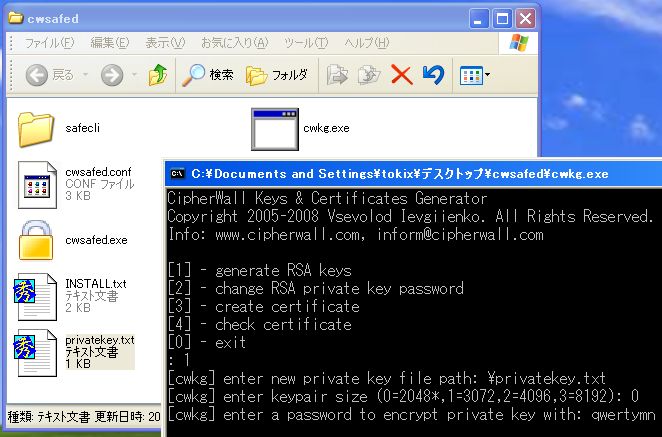Click the Copyright 2005-2008 console line
Image resolution: width=662 pixels, height=437 pixels.
410,216
